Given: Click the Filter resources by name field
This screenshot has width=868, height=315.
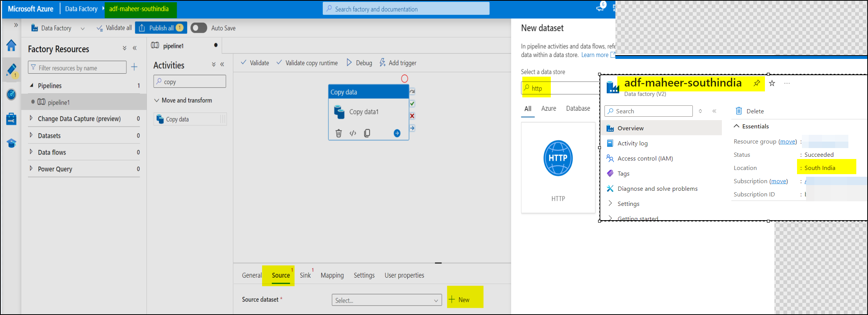Looking at the screenshot, I should (x=77, y=68).
